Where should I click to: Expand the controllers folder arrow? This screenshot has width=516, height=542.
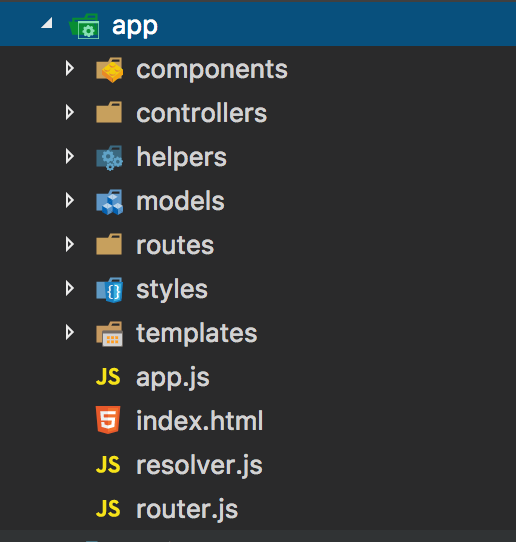point(69,112)
